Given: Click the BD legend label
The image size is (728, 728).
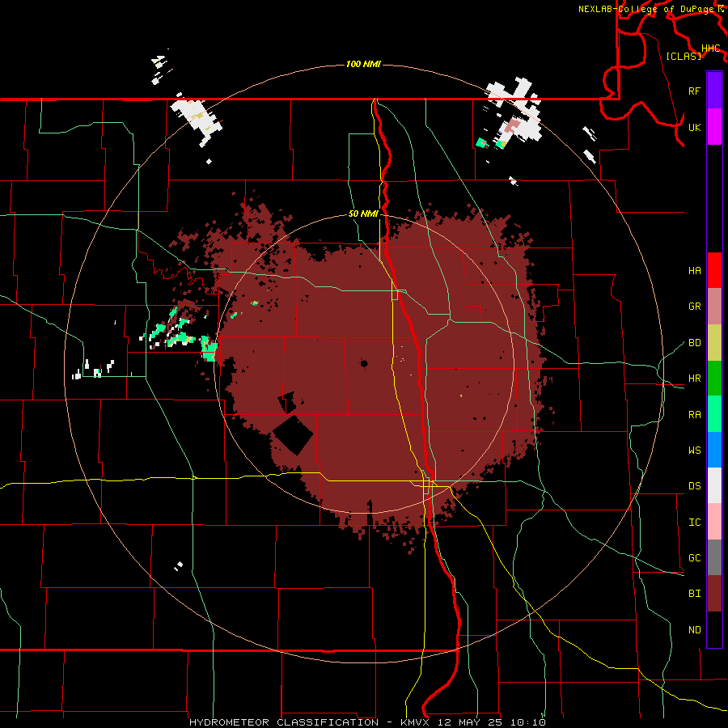Looking at the screenshot, I should pyautogui.click(x=695, y=343).
